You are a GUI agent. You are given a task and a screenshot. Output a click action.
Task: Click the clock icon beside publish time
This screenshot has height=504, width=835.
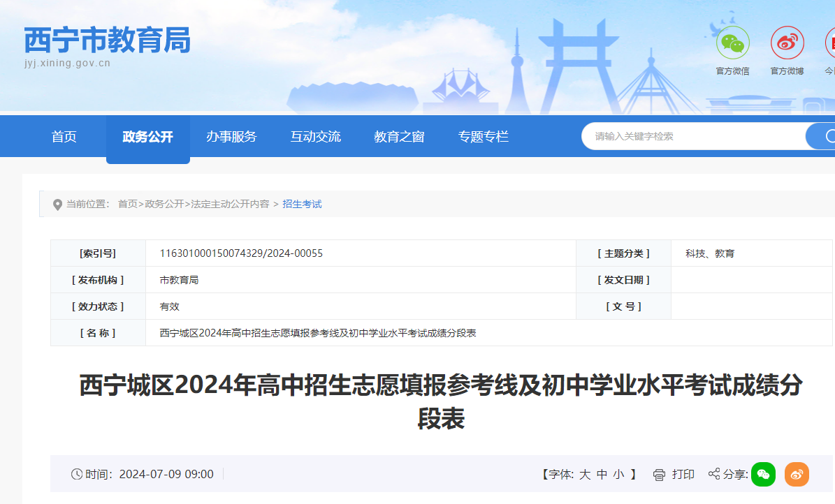(x=77, y=475)
